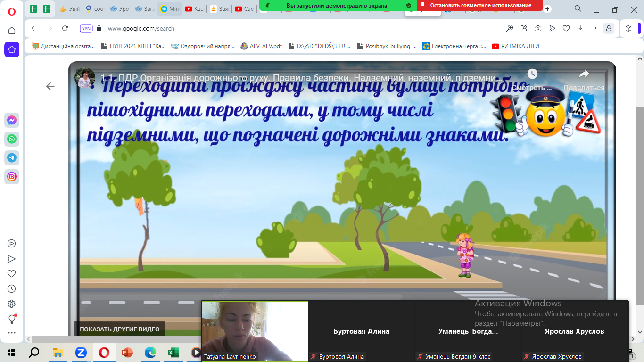Open My Flow arrow sidebar icon
The height and width of the screenshot is (362, 644).
click(12, 259)
